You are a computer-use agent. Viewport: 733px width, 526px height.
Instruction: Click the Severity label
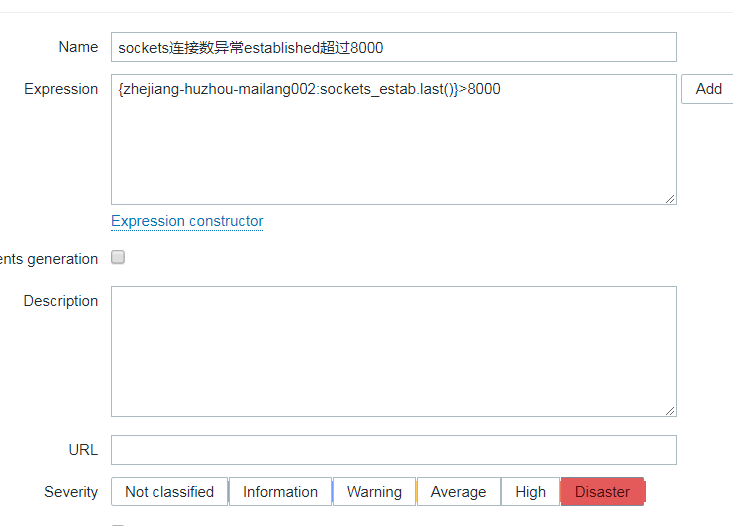pyautogui.click(x=71, y=492)
